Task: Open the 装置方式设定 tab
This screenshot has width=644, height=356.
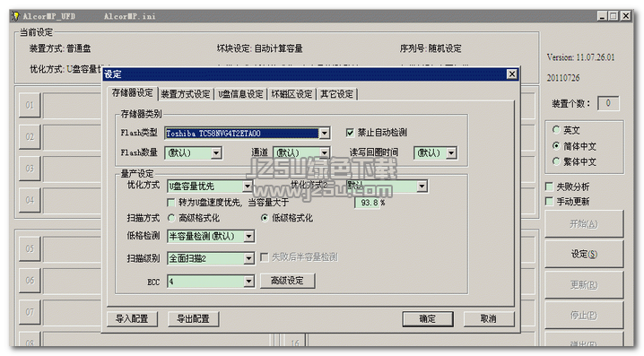Action: click(x=186, y=94)
